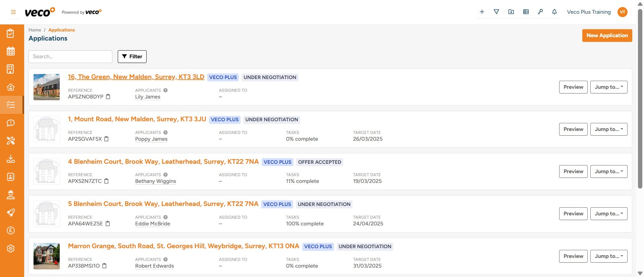The height and width of the screenshot is (277, 644).
Task: Open applicant Bethany Wiggins
Action: pos(156,181)
